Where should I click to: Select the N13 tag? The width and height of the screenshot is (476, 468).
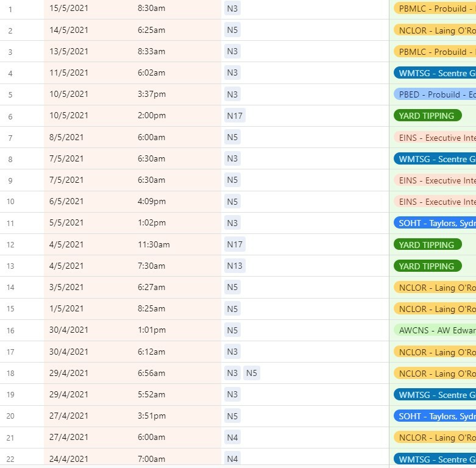235,266
